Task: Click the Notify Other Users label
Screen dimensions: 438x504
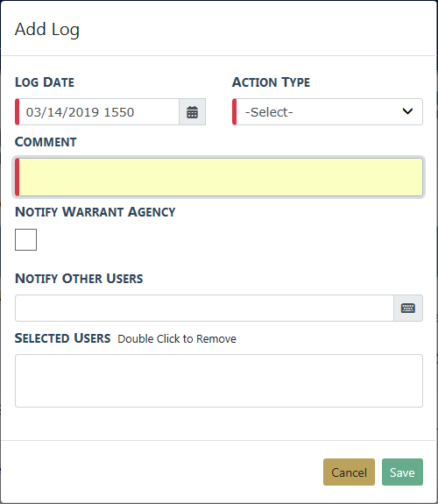Action: 79,279
